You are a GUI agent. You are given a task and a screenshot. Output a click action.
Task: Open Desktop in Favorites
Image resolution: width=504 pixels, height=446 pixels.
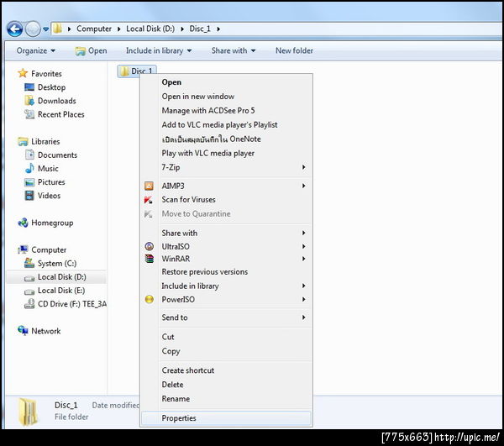pos(51,87)
